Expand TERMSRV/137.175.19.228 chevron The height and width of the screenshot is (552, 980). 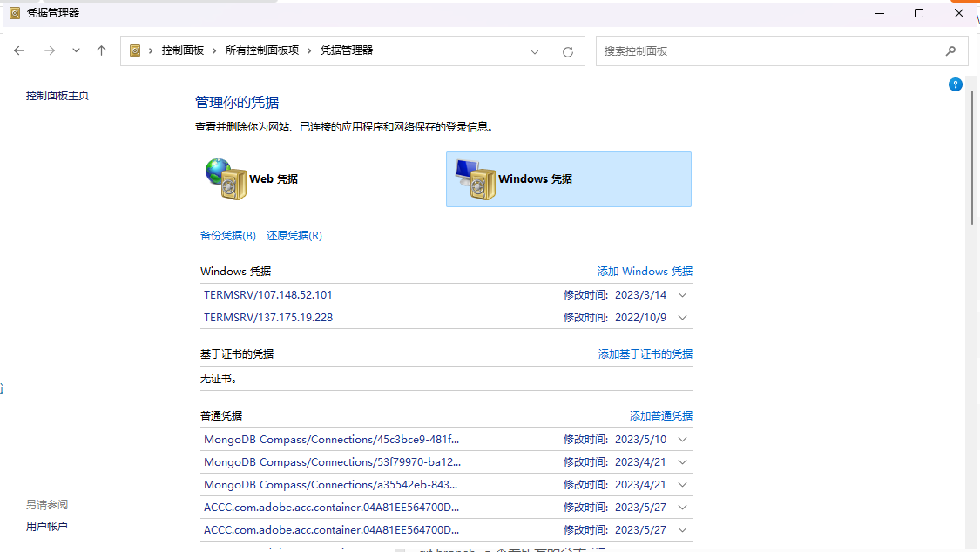(x=682, y=318)
